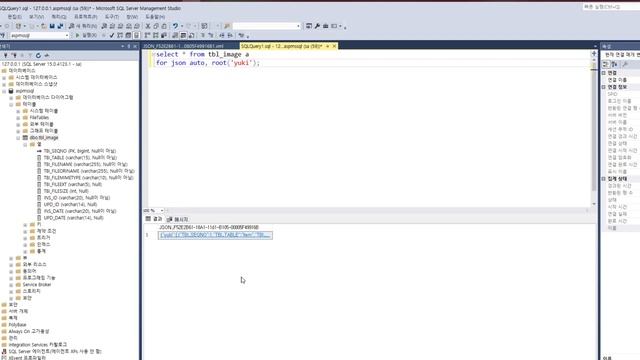
Task: Select the TBI_SEQNO primary key column
Action: (x=80, y=151)
